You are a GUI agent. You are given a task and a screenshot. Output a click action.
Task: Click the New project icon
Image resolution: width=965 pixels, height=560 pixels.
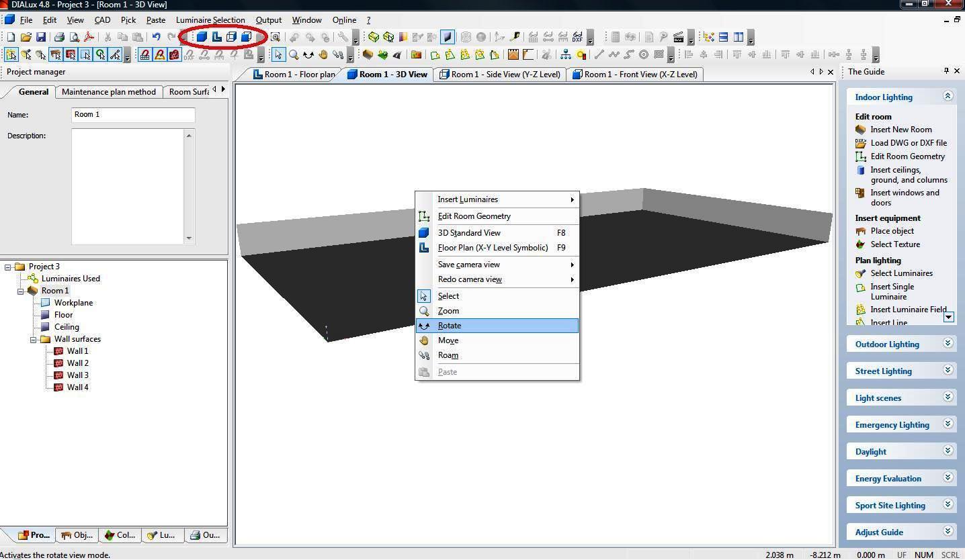tap(11, 37)
